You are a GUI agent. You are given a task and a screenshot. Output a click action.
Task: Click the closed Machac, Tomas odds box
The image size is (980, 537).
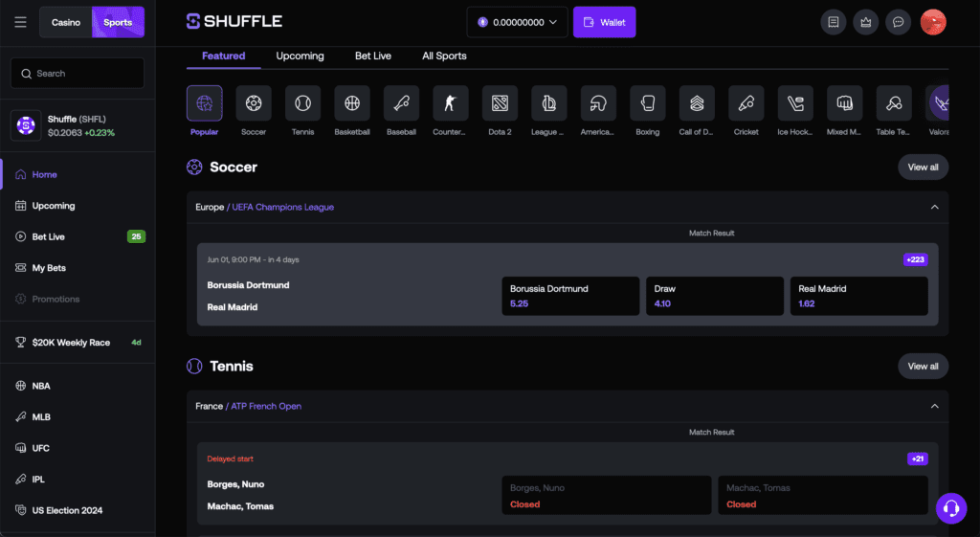[823, 495]
